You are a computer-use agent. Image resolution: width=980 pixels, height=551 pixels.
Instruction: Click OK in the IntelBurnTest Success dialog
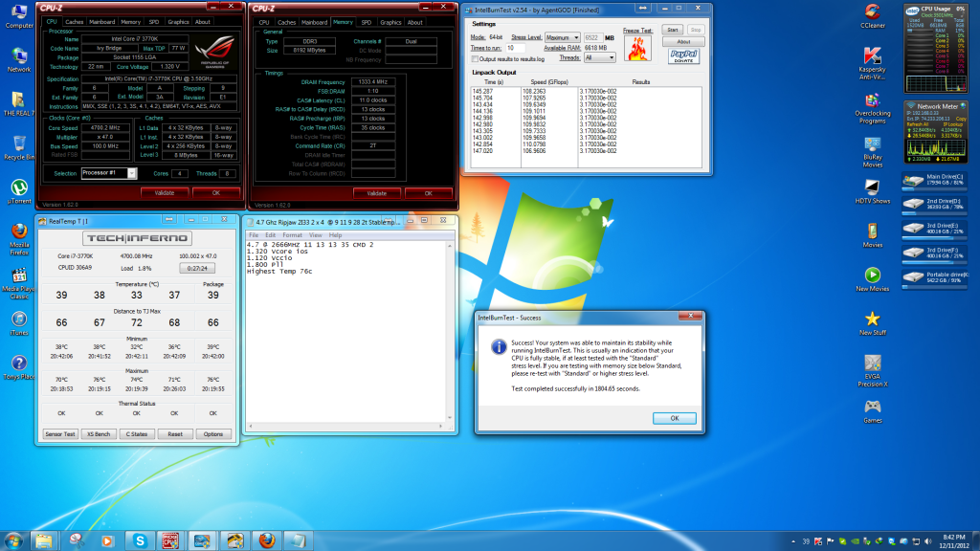675,419
